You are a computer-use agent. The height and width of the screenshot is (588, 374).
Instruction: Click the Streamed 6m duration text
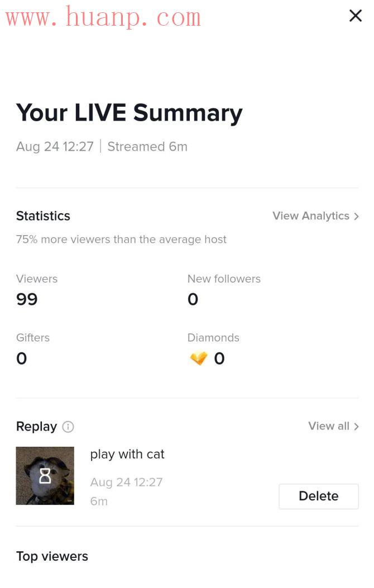(147, 147)
